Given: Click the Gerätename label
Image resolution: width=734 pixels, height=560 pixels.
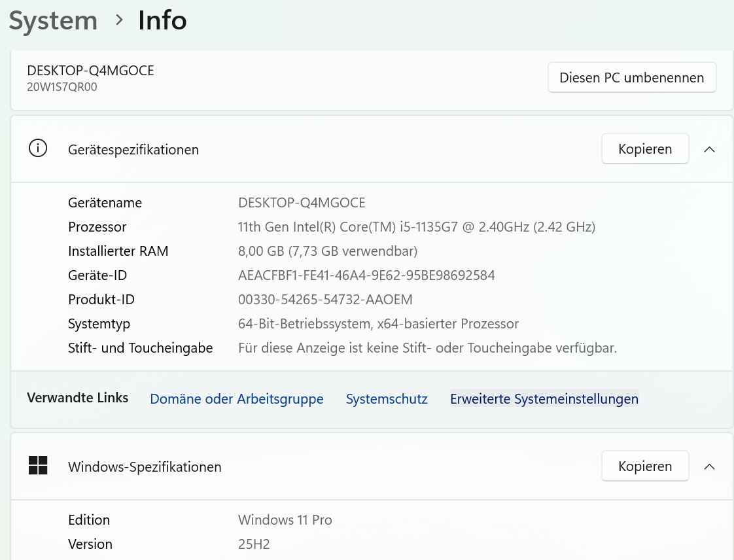Looking at the screenshot, I should pos(105,203).
